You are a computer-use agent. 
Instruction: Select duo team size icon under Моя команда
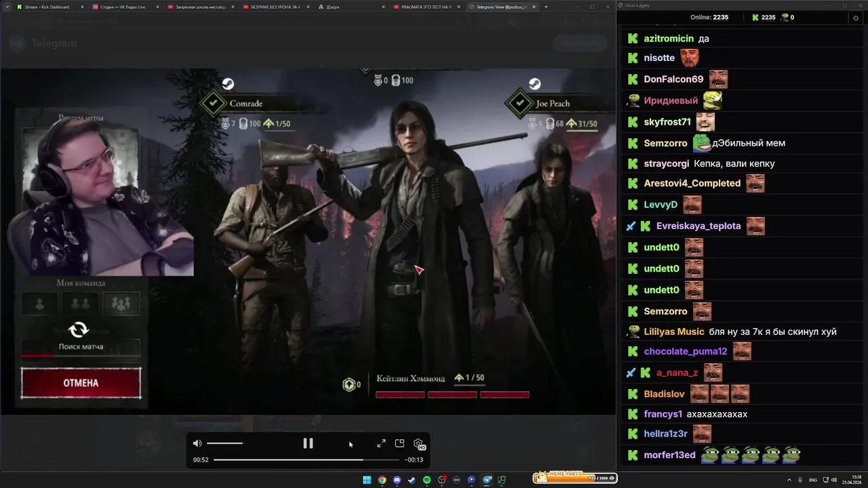[x=80, y=304]
